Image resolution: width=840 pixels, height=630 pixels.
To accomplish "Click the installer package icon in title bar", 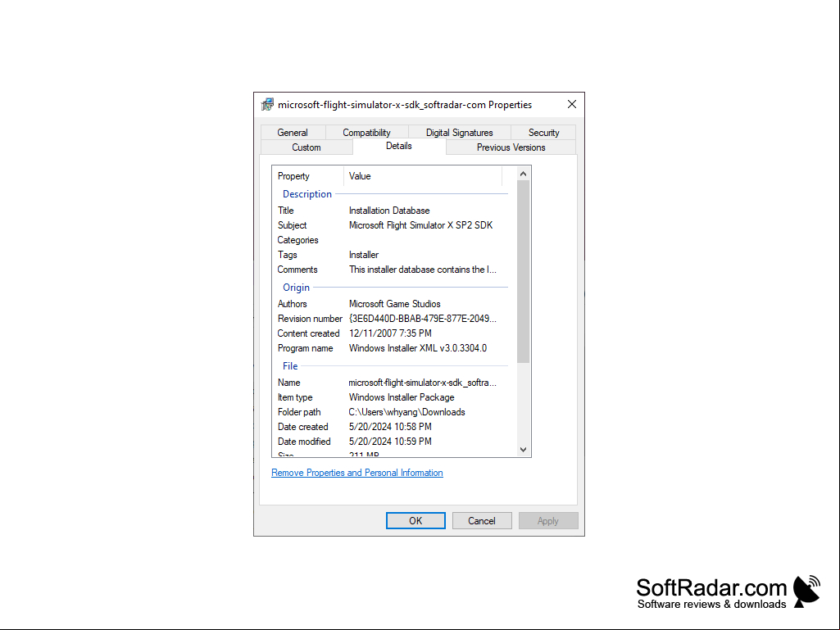I will (x=267, y=105).
